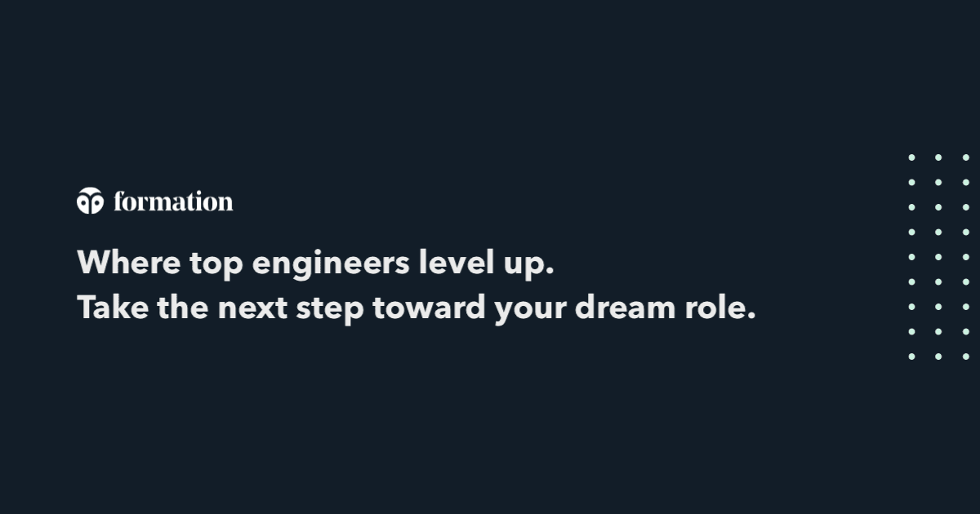The width and height of the screenshot is (980, 514).
Task: Click the top-left dot of the dot grid
Action: tap(912, 157)
